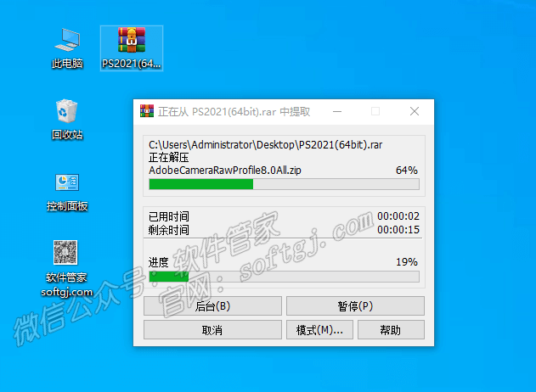Cancel extraction with 取消 button
Screen dimensions: 536x392
(x=212, y=330)
